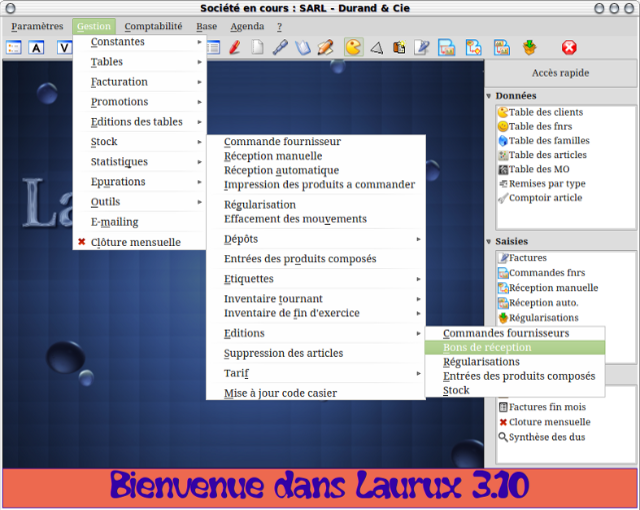Open Synthèse des dus quick link
This screenshot has width=640, height=510.
click(546, 437)
